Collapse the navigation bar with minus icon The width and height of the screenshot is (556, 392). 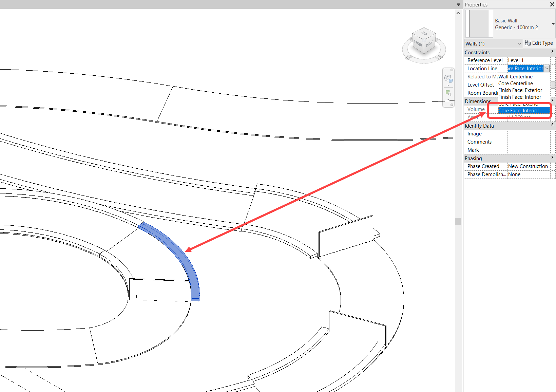(x=451, y=105)
